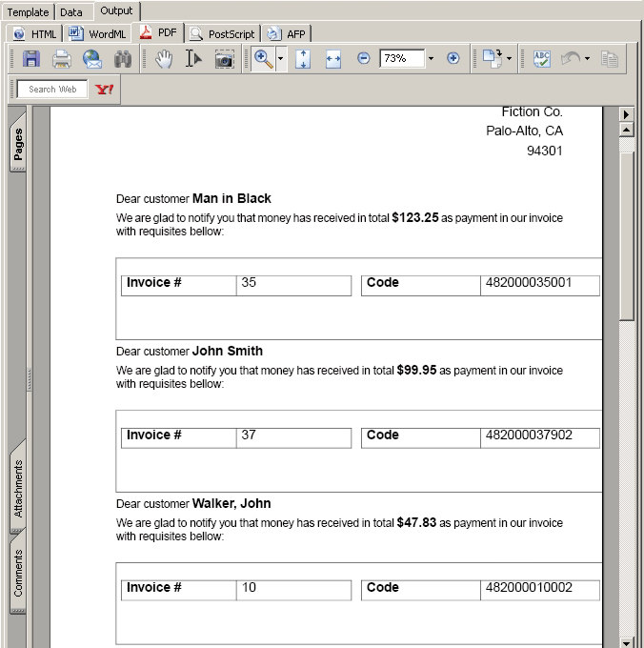Open the Comments side panel
Image resolution: width=644 pixels, height=648 pixels.
(18, 572)
